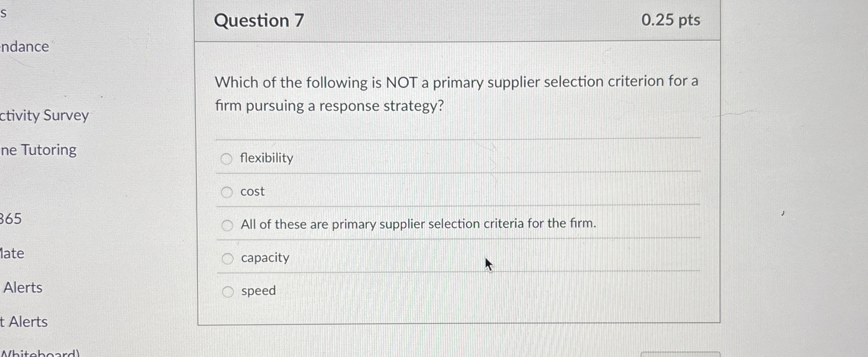Go to the "ne Tutoring" sidebar link
868x357 pixels.
[38, 150]
